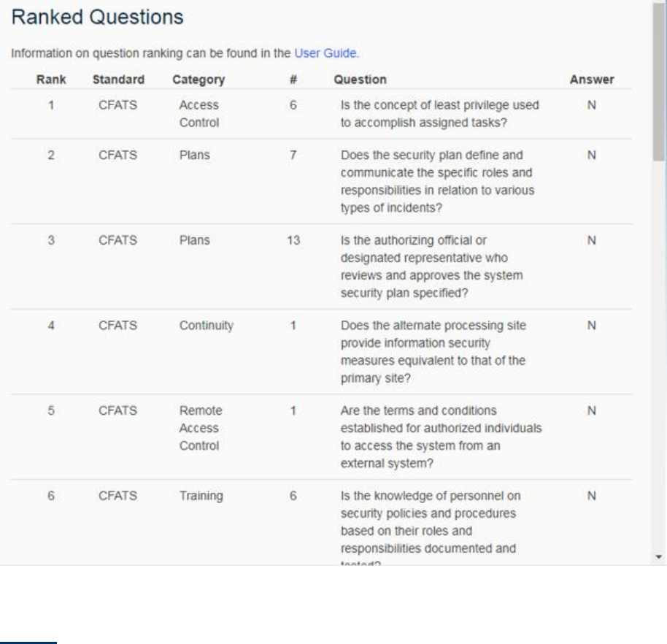Select the security plan roles question
This screenshot has width=667, height=644.
[437, 182]
